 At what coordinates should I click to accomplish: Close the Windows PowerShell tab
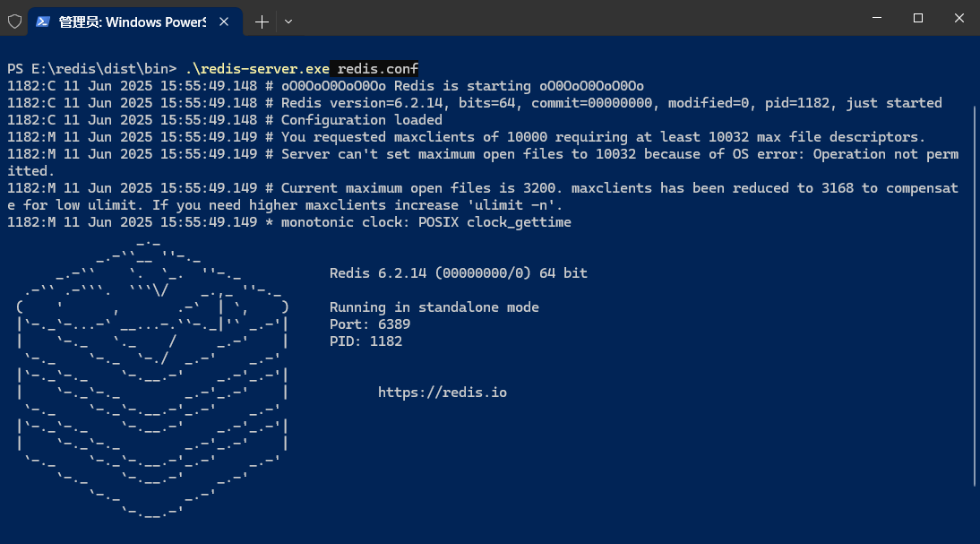click(224, 21)
